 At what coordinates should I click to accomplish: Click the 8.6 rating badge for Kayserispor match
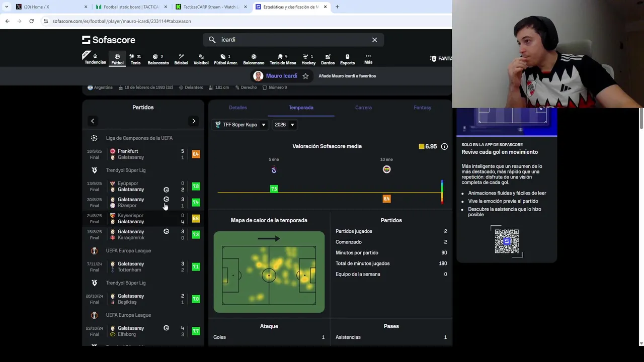[x=196, y=219]
